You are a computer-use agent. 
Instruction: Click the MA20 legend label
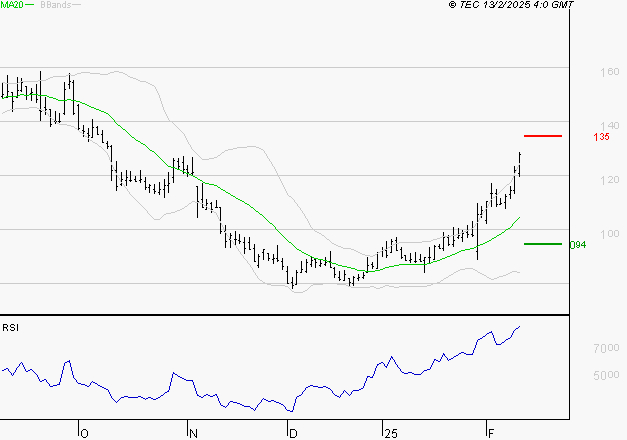tap(12, 4)
